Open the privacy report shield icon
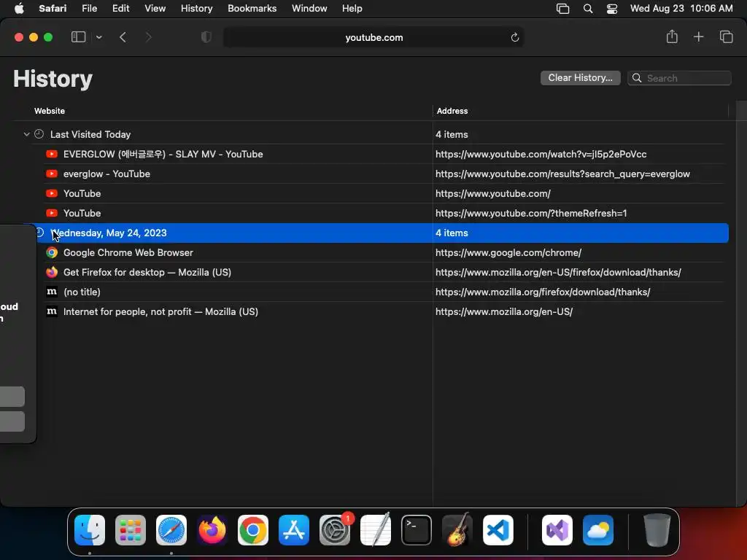Viewport: 747px width, 560px height. click(206, 37)
